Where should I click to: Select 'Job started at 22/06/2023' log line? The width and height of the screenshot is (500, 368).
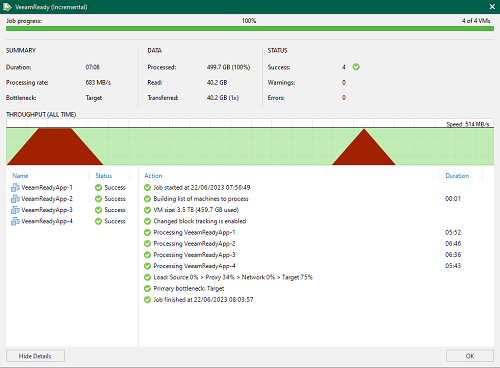pyautogui.click(x=202, y=188)
